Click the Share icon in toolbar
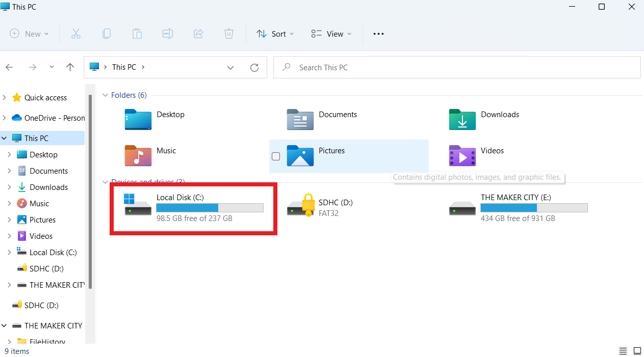 point(198,34)
